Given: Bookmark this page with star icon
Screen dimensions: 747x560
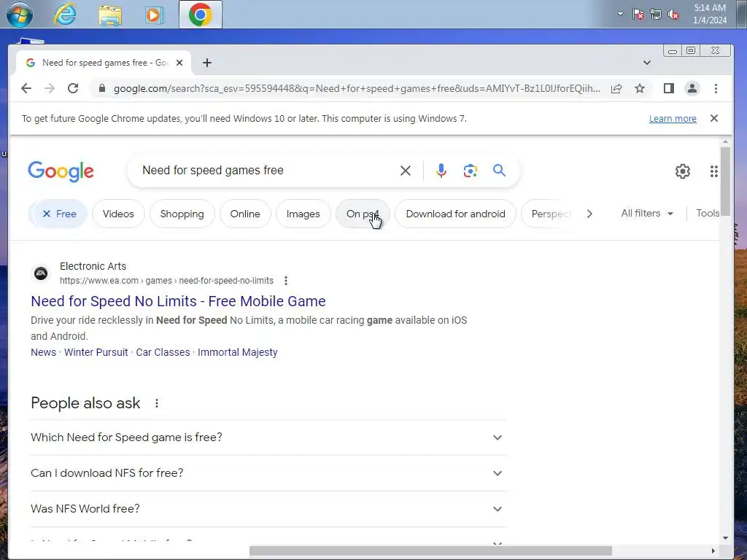Looking at the screenshot, I should point(640,88).
